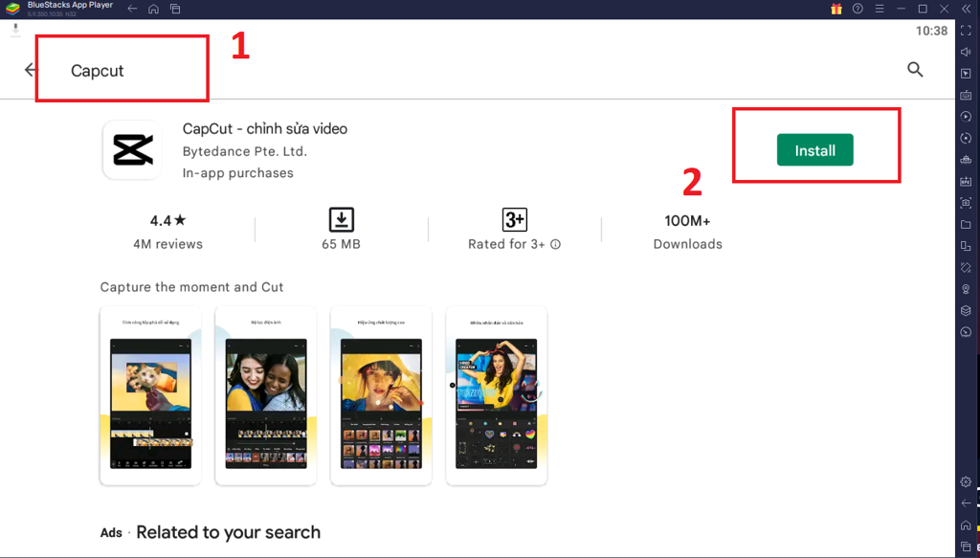Open the CapCut app icon
The width and height of the screenshot is (980, 558).
pyautogui.click(x=132, y=150)
